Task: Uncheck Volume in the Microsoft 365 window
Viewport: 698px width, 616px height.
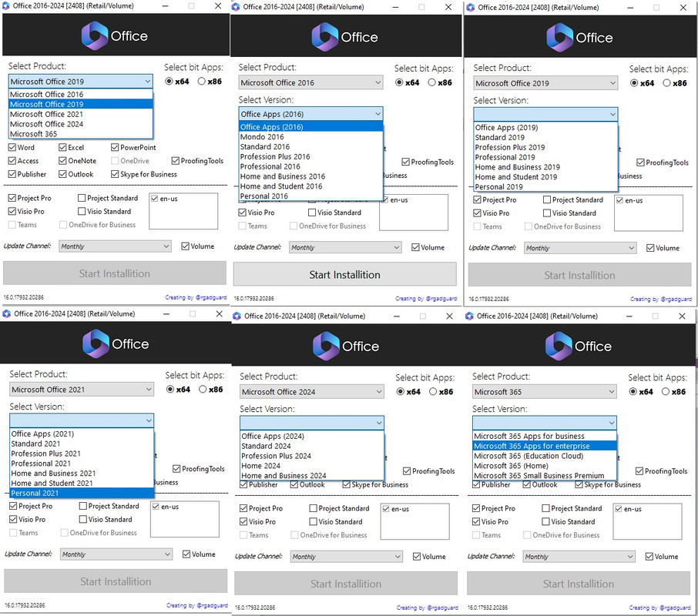Action: 649,557
